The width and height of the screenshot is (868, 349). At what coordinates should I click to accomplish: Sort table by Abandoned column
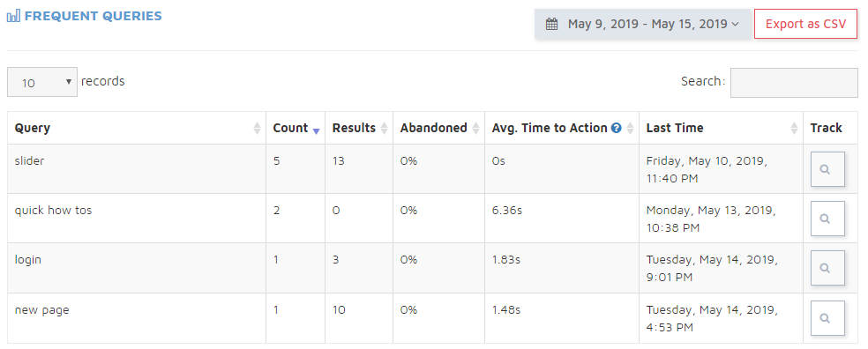[x=439, y=128]
